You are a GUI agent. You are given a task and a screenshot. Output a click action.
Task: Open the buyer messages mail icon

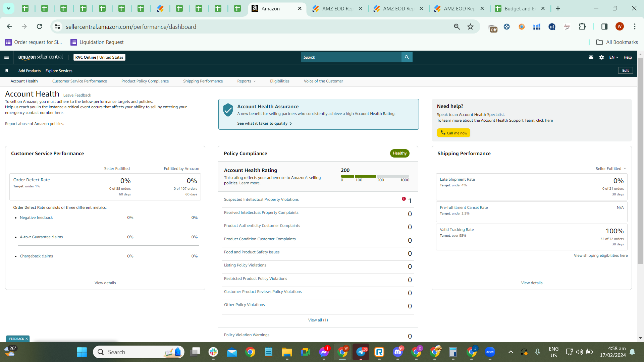(591, 57)
